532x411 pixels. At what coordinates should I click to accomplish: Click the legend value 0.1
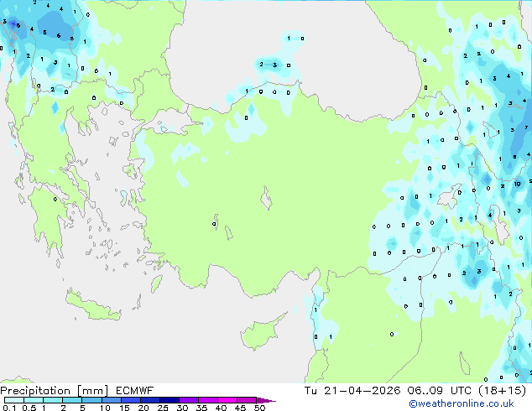click(x=9, y=408)
